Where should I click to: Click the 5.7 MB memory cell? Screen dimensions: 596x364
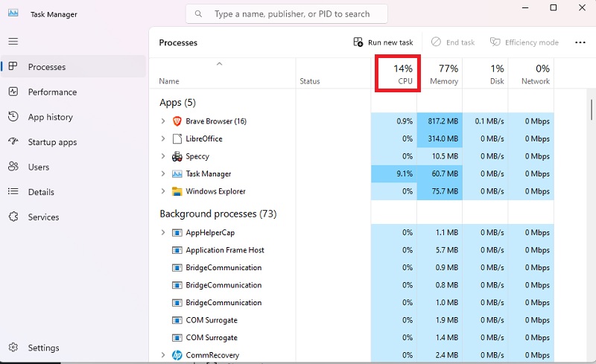(x=440, y=250)
